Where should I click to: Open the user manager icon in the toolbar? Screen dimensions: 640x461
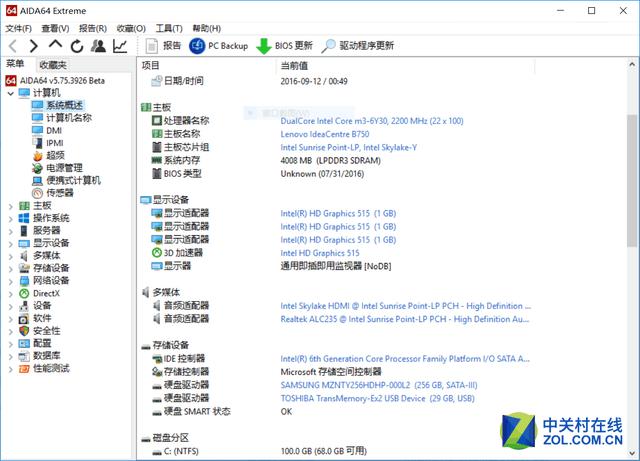98,46
